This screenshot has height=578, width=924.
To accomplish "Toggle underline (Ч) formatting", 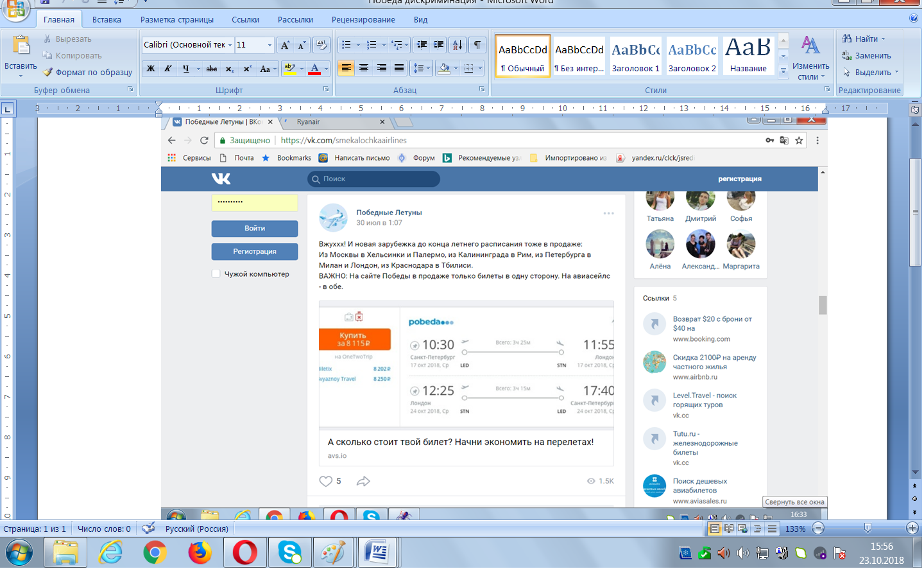I will tap(185, 69).
